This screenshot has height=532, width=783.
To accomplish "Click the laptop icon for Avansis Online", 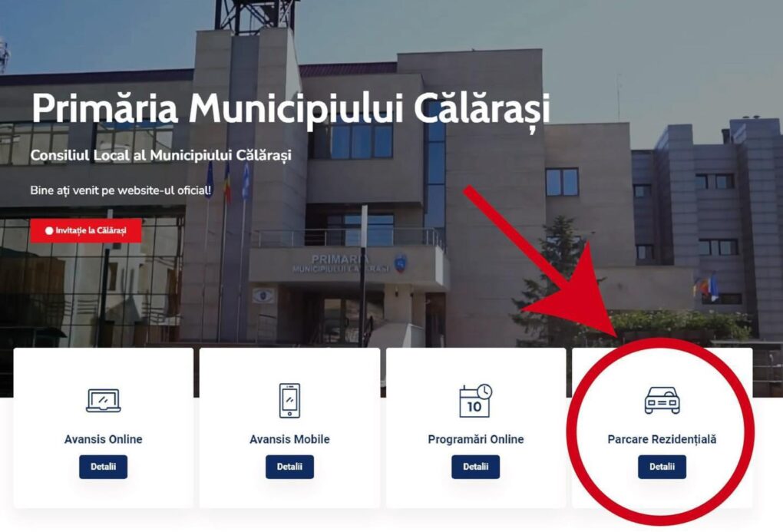I will point(104,401).
